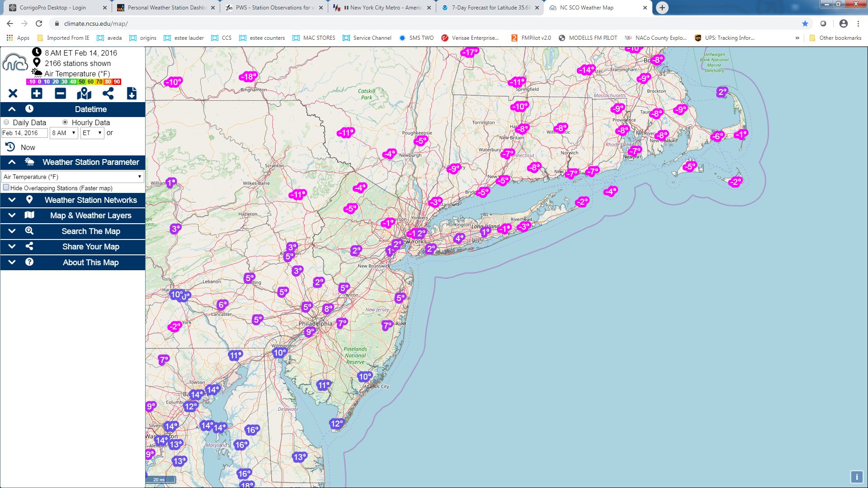Select the Daily Data radio button
The width and height of the screenshot is (868, 488).
[6, 122]
